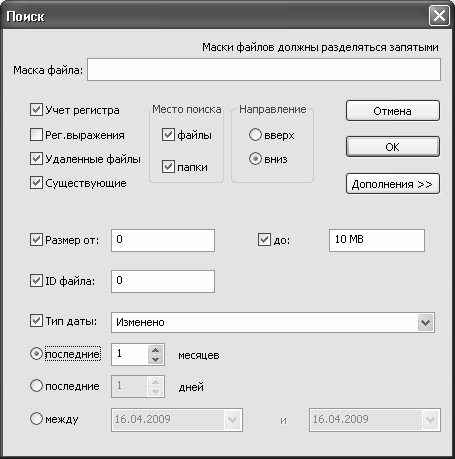Image resolution: width=455 pixels, height=459 pixels.
Task: Select the между date range radio button
Action: (36, 418)
